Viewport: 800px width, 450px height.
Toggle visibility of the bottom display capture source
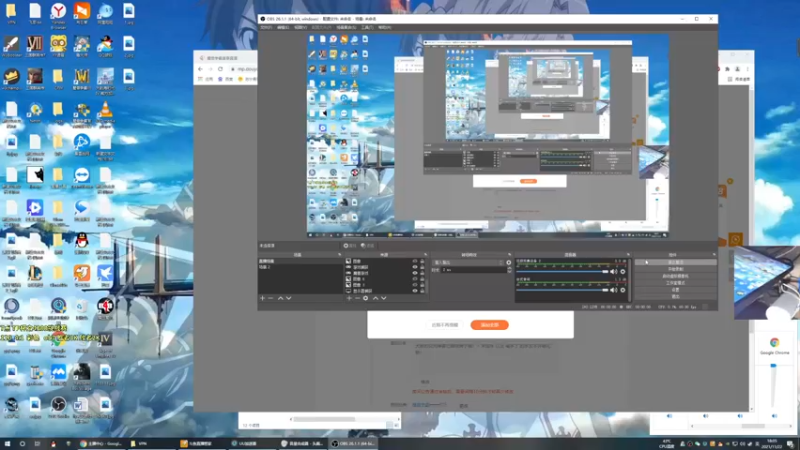[415, 291]
